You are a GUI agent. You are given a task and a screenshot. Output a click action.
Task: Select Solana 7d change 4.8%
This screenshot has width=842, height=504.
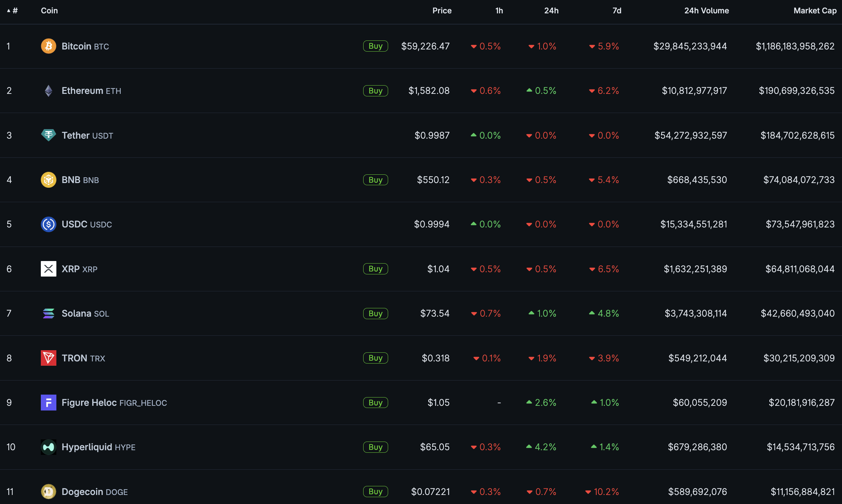point(604,313)
